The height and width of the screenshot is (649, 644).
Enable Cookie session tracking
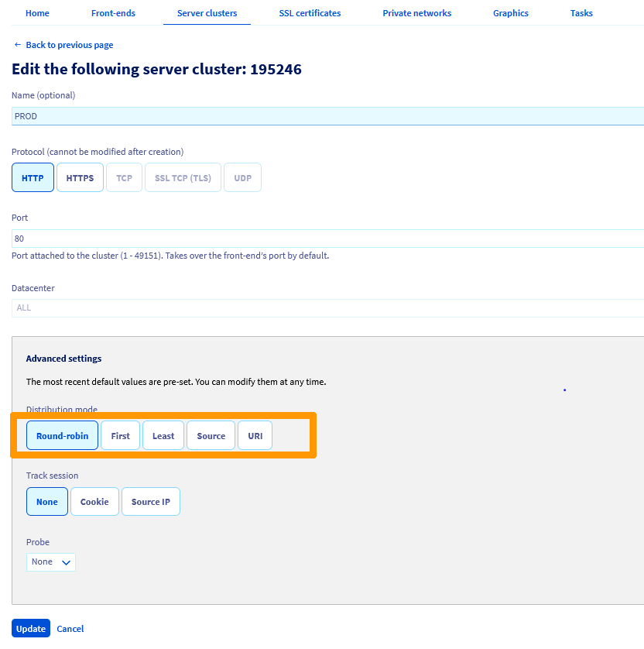click(x=94, y=502)
